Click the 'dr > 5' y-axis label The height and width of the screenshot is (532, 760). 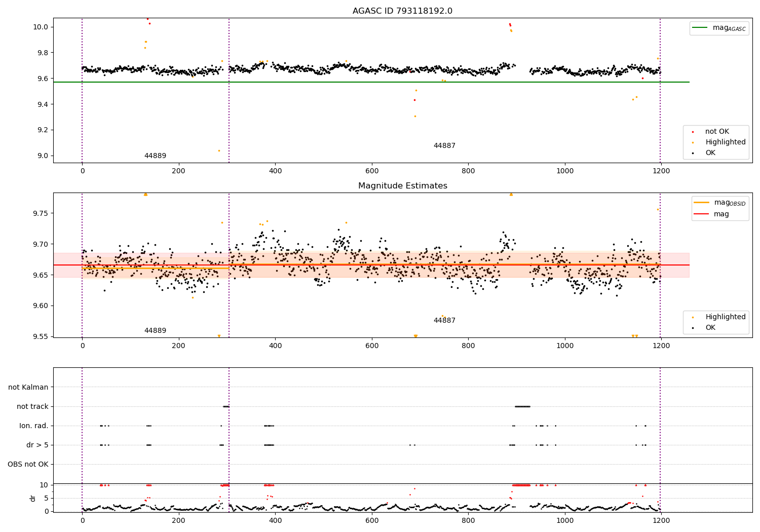point(37,445)
